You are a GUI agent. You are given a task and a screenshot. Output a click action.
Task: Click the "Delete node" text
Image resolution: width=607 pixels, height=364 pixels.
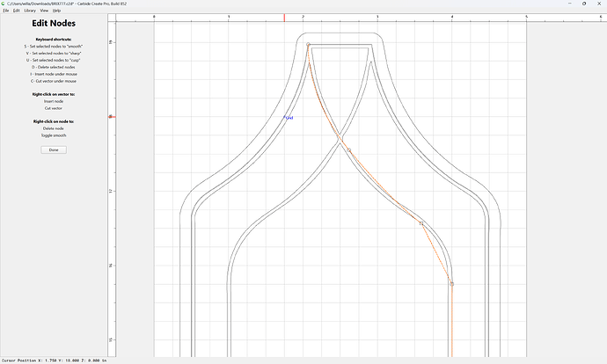(x=54, y=128)
